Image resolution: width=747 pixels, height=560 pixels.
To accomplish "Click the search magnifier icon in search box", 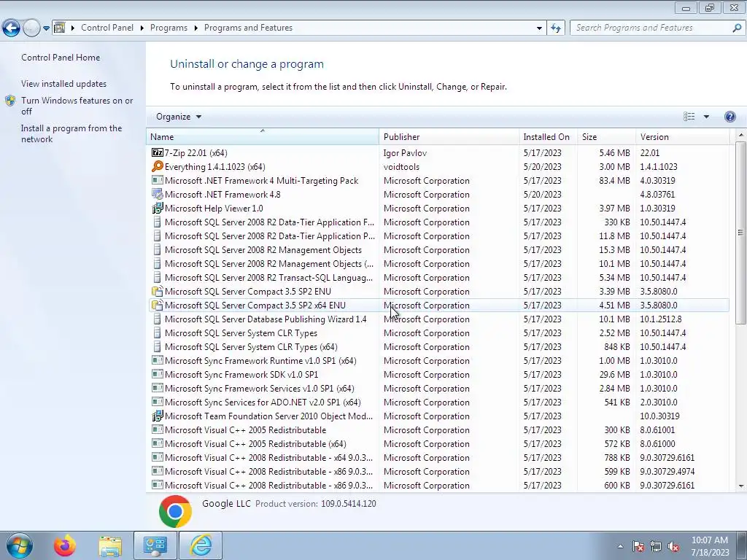I will [737, 28].
